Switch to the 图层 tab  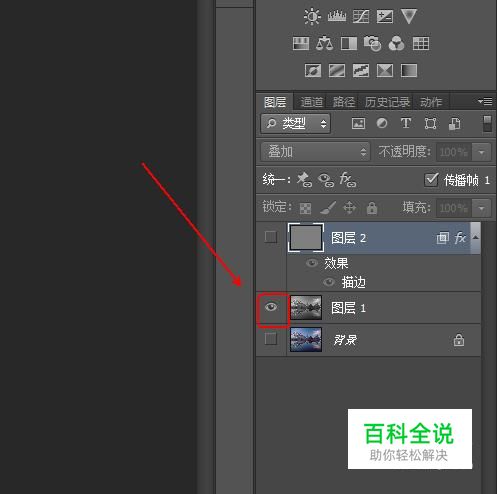tap(275, 102)
